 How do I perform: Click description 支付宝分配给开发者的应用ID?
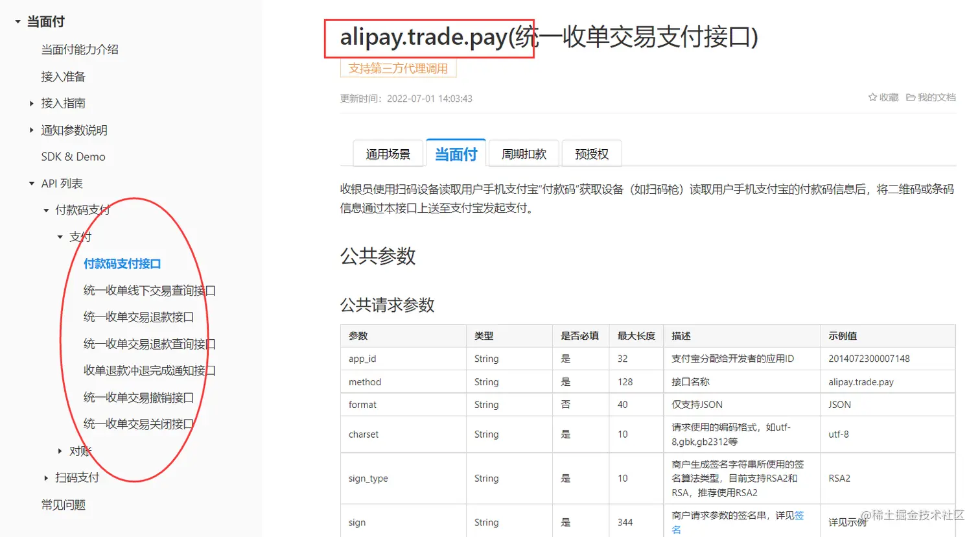(x=732, y=359)
